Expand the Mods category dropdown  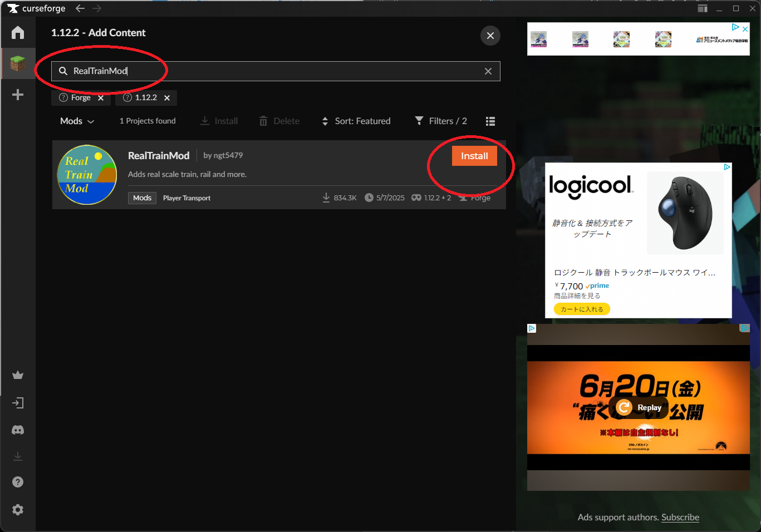[x=77, y=121]
